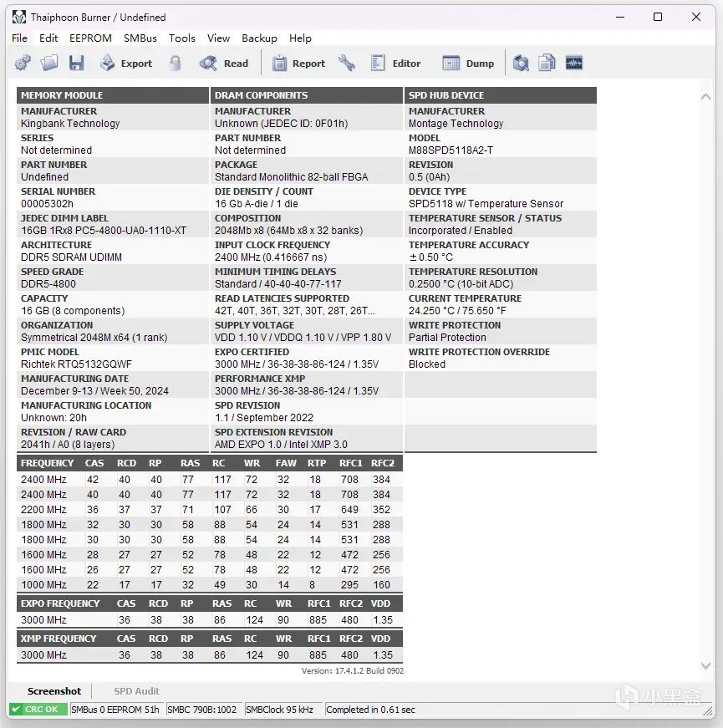Viewport: 723px width, 728px height.
Task: Open the SMBus menu
Action: click(140, 38)
